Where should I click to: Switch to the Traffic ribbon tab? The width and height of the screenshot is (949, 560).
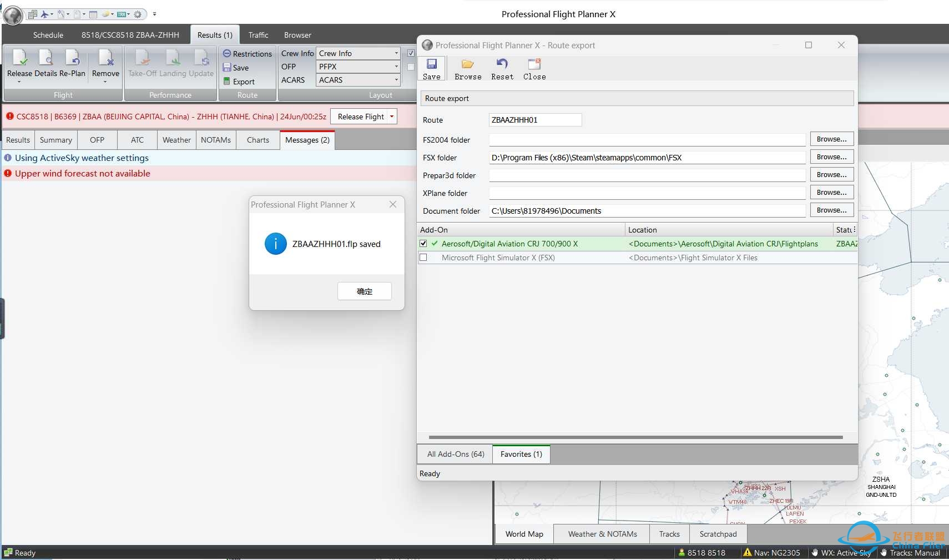259,35
